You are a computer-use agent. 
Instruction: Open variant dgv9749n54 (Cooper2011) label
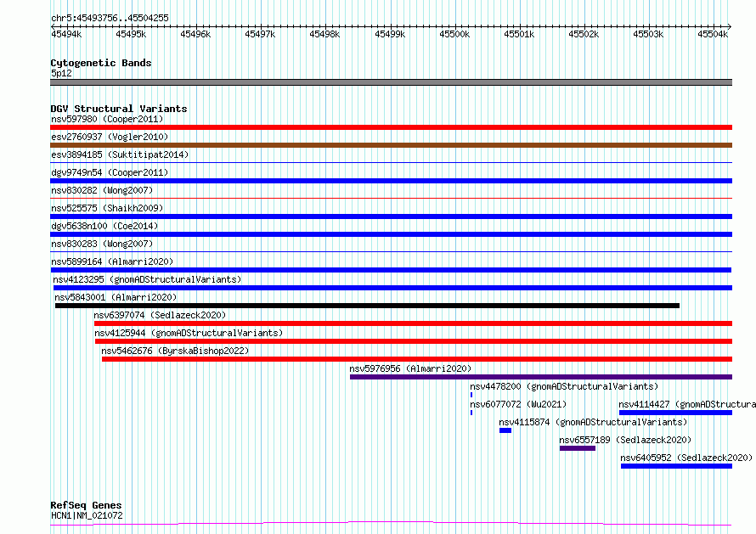point(110,172)
